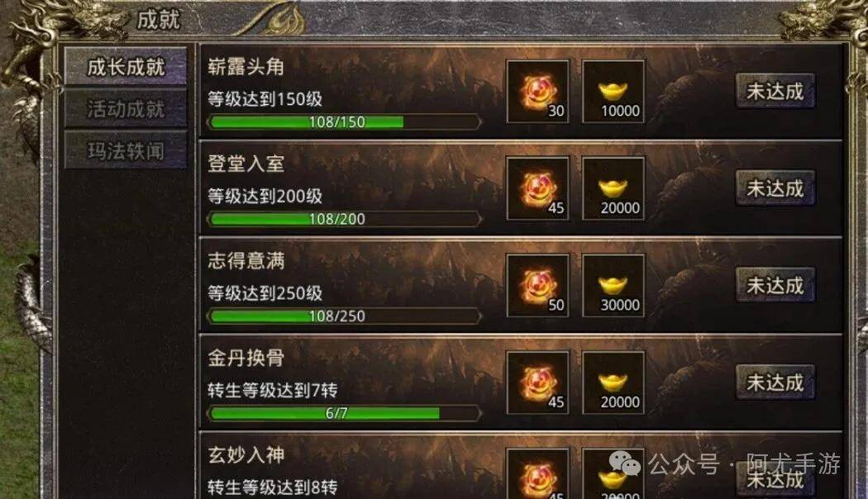This screenshot has height=499, width=868.
Task: Switch to the 成长成就 tab
Action: tap(126, 66)
